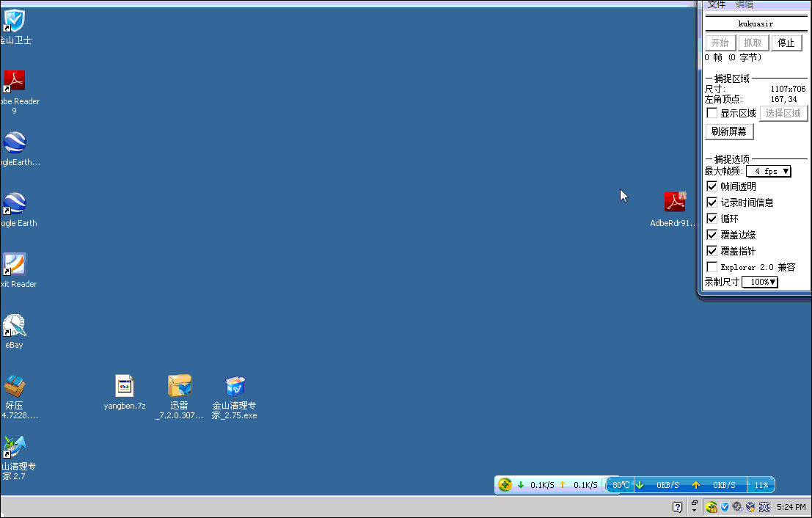Image resolution: width=812 pixels, height=518 pixels.
Task: Toggle the 覆盖指针 checkbox
Action: 712,251
